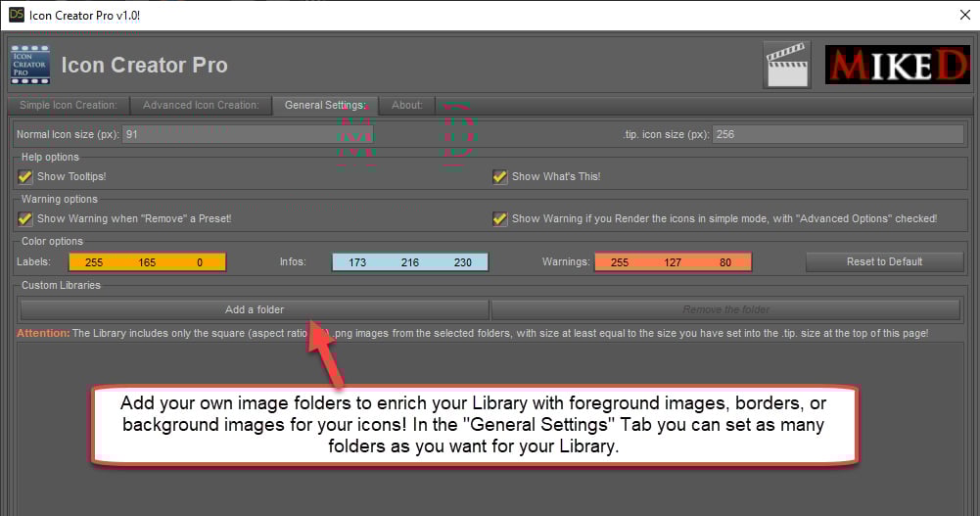This screenshot has height=516, width=980.
Task: Click the DS icon in title bar
Action: [x=16, y=14]
